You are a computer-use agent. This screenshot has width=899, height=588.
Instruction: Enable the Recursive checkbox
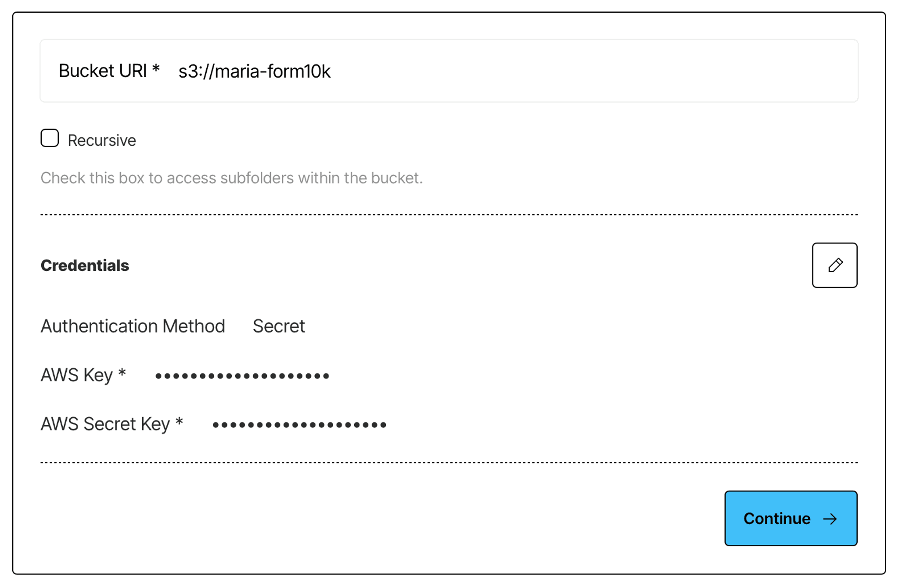50,138
